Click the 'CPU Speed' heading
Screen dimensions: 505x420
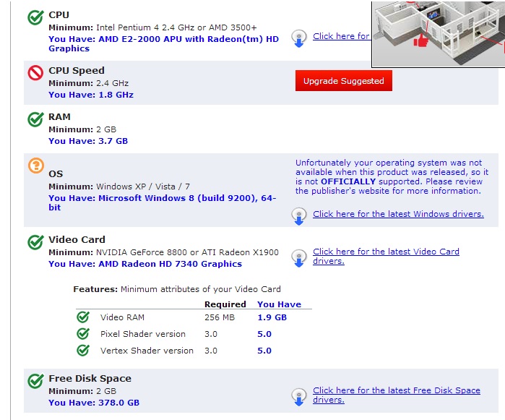coord(77,70)
